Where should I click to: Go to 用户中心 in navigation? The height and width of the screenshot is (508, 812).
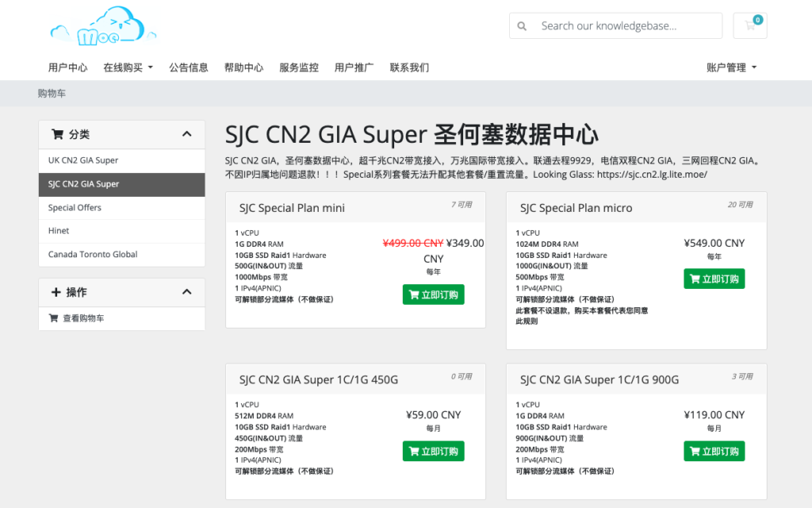pyautogui.click(x=68, y=67)
